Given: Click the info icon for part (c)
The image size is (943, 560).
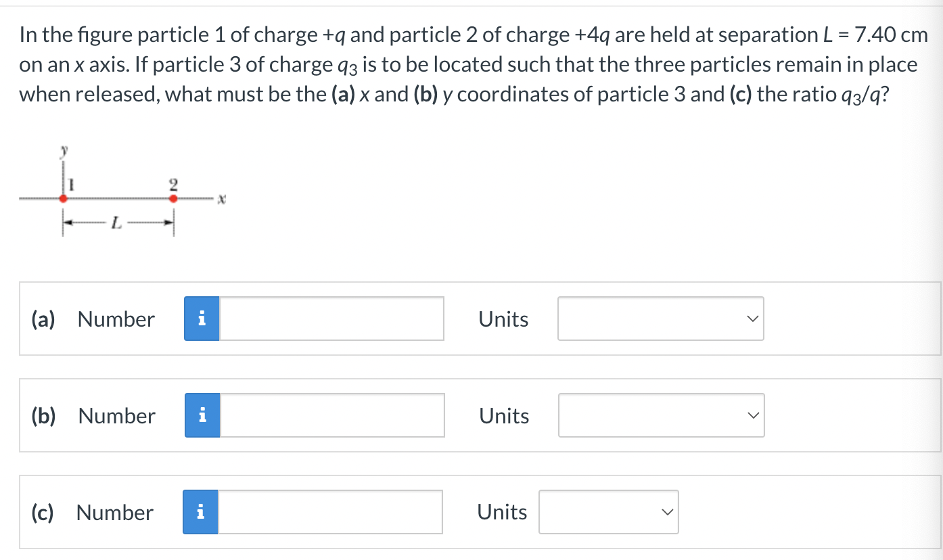Looking at the screenshot, I should (x=200, y=512).
